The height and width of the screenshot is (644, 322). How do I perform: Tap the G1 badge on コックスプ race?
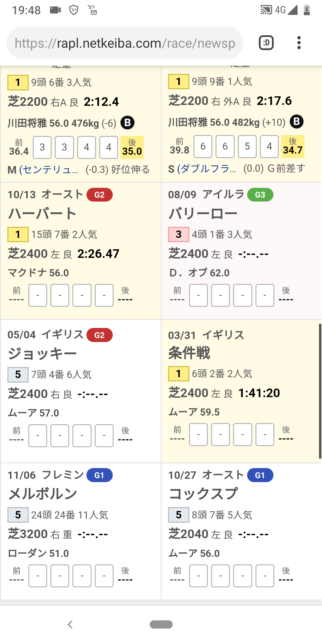[x=260, y=475]
